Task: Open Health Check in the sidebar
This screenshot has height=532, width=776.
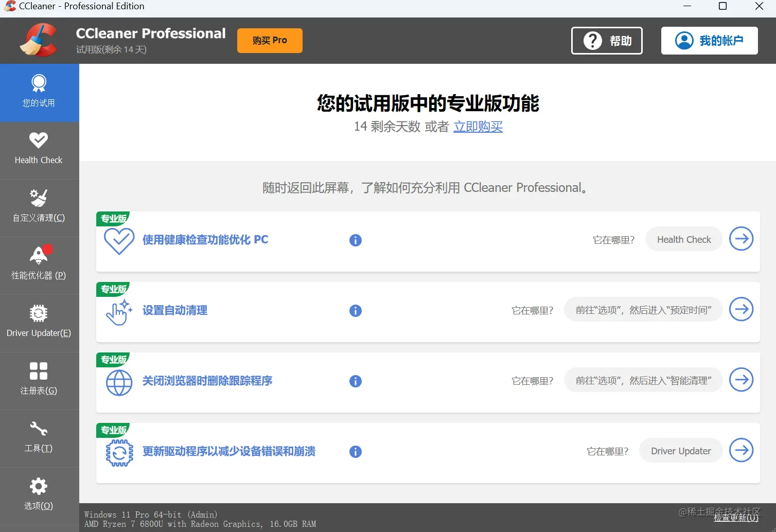Action: pyautogui.click(x=39, y=150)
